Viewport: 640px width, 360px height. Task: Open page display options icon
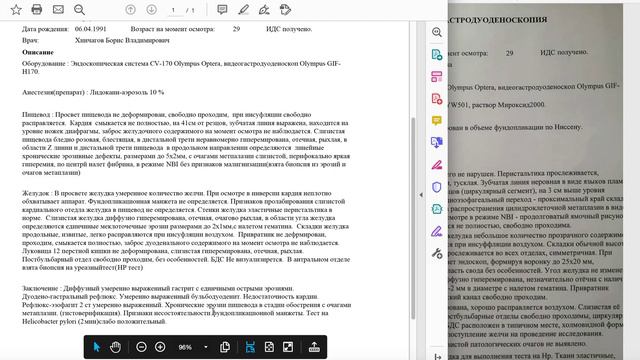(x=225, y=347)
